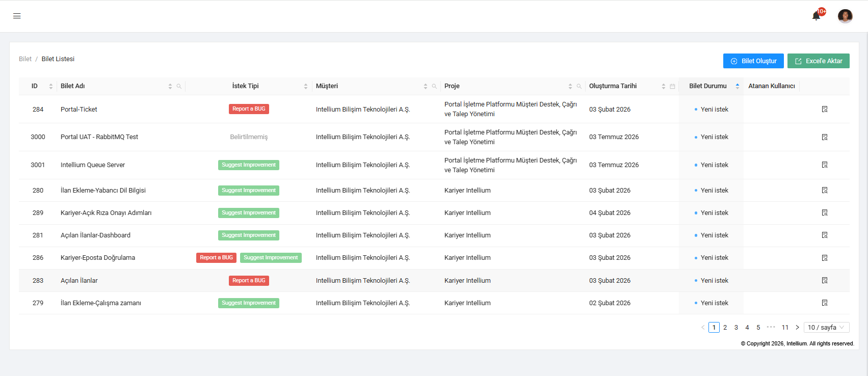Click the 02 Şubat 2026 date

point(610,303)
